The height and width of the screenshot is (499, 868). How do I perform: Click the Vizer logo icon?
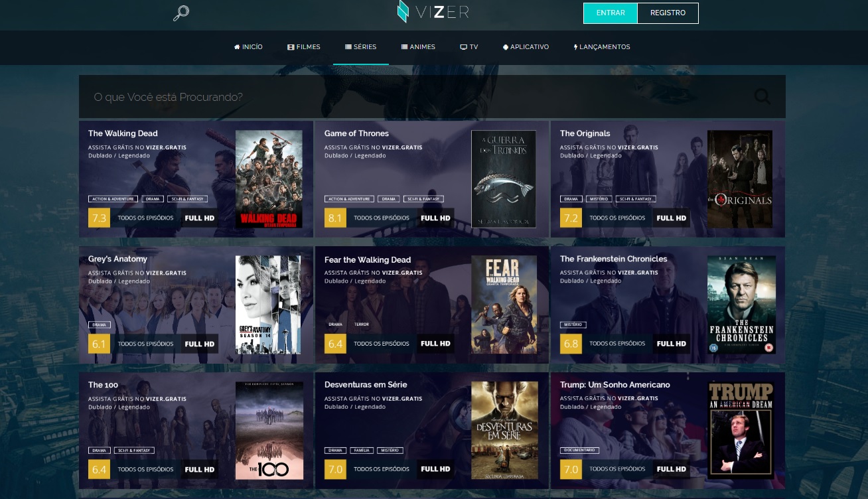tap(403, 11)
